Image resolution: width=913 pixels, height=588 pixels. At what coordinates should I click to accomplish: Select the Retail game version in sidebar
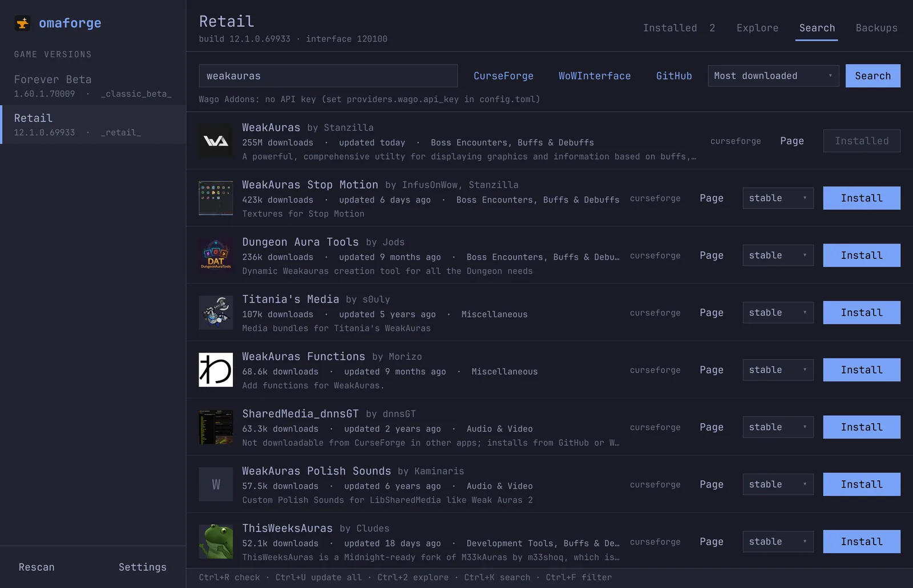[93, 124]
